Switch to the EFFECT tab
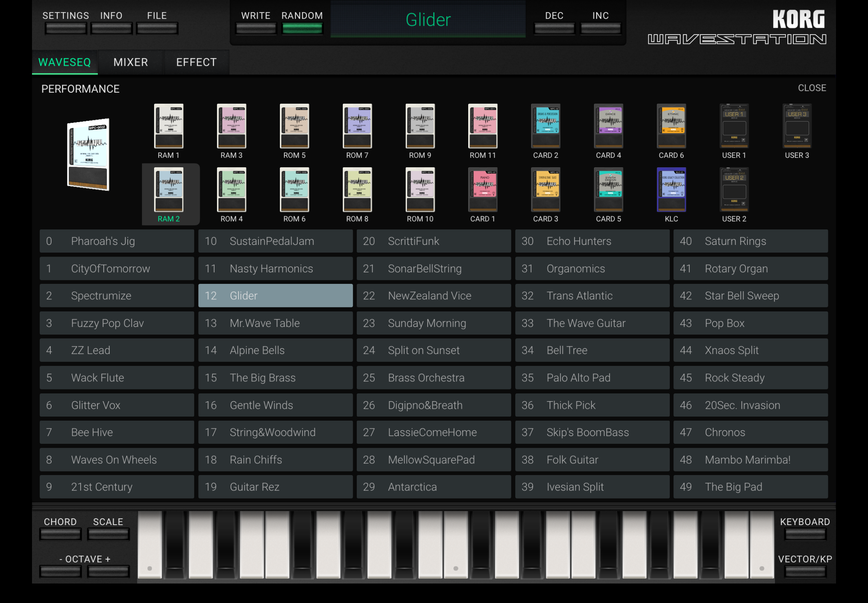This screenshot has width=868, height=603. coord(196,63)
